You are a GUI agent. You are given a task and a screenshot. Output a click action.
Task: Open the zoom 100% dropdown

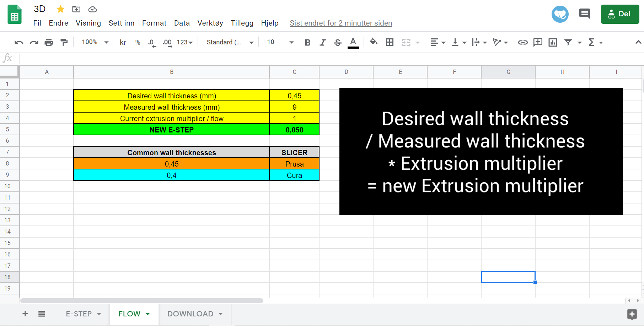click(x=95, y=42)
